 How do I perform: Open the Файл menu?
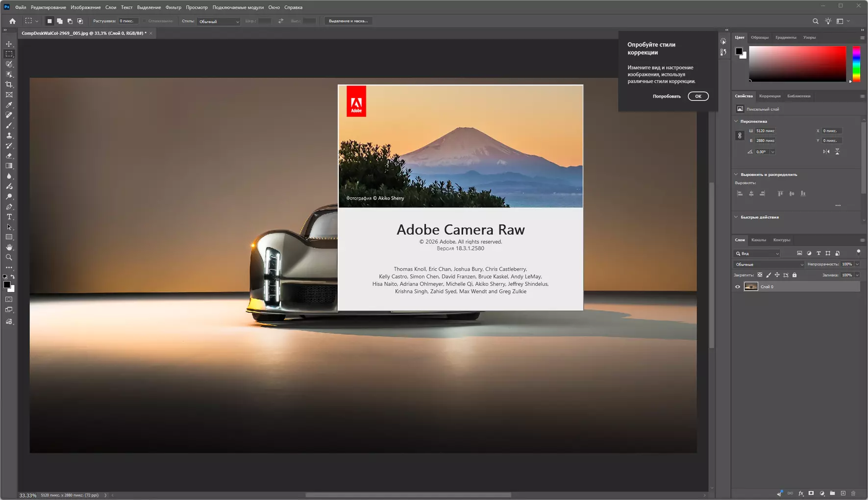(x=21, y=7)
